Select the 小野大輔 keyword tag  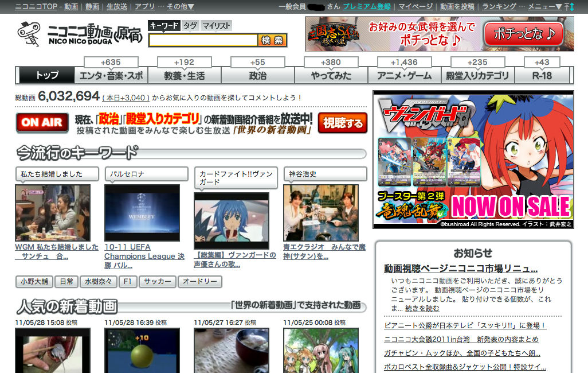click(34, 281)
